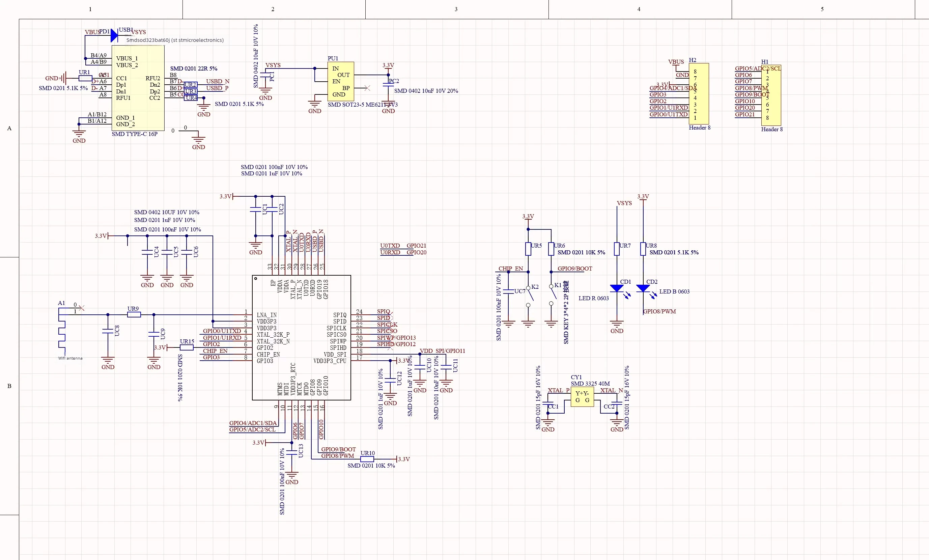Select the GPIO5/ADC2/SCL label below the chip
Screen dimensions: 929x560
(x=252, y=429)
